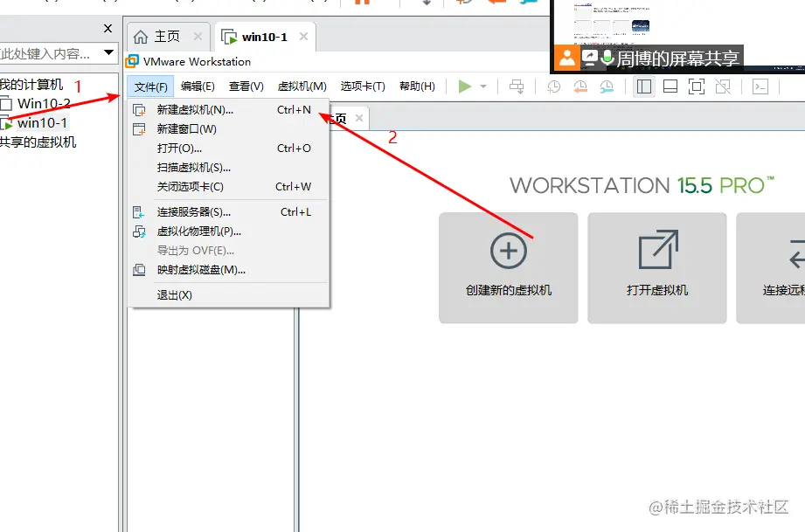Open the 文件(F) menu
Viewport: 805px width, 532px height.
click(151, 86)
